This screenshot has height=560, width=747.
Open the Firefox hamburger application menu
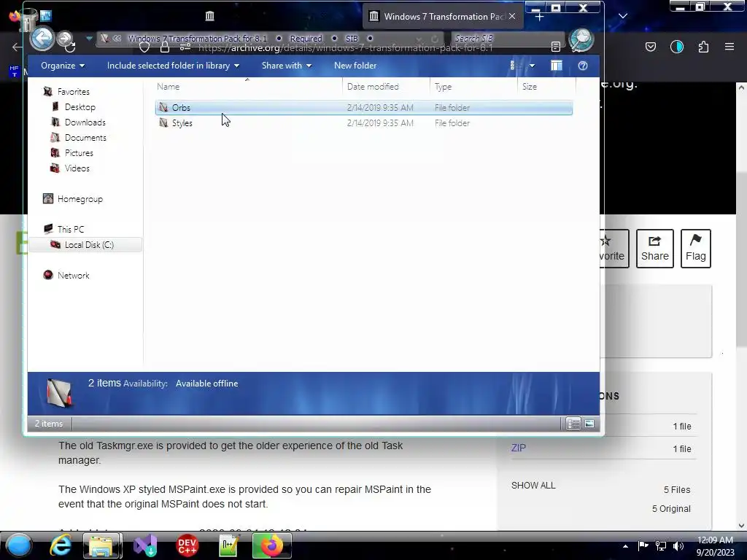coord(729,47)
